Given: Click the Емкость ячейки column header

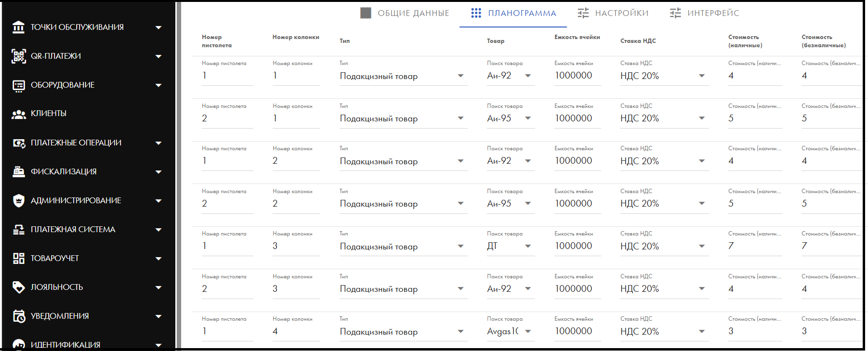Looking at the screenshot, I should (x=577, y=37).
